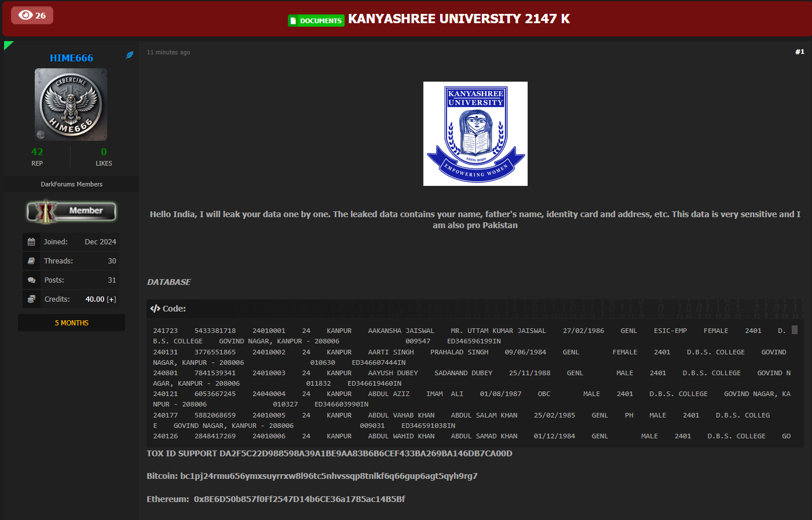The image size is (812, 520).
Task: Click the Threads count value 30
Action: [x=112, y=261]
